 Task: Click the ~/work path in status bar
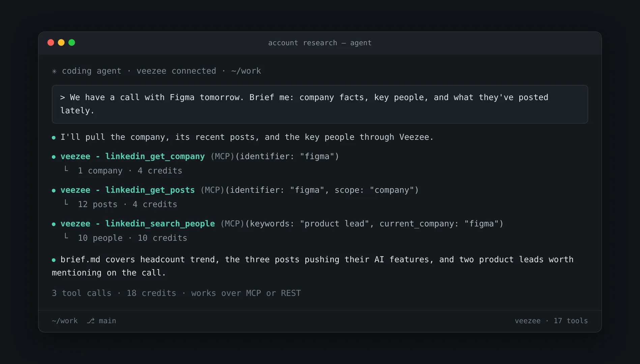tap(65, 321)
